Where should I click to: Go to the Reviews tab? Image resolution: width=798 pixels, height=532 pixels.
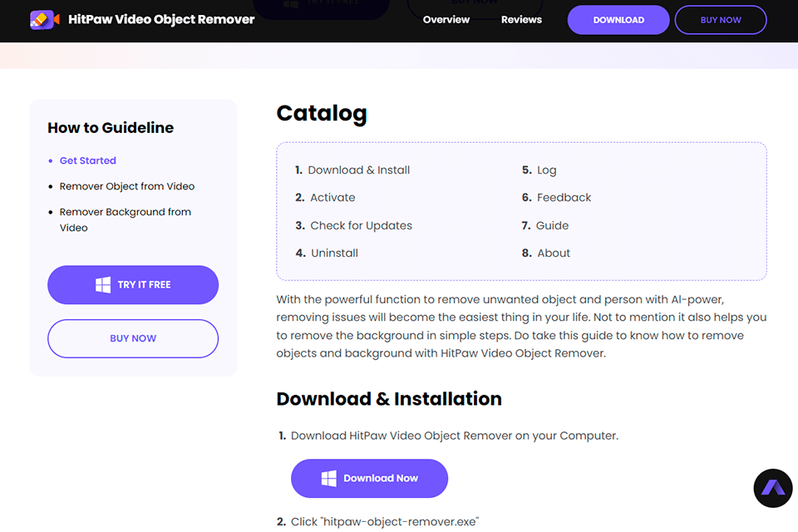(x=521, y=20)
